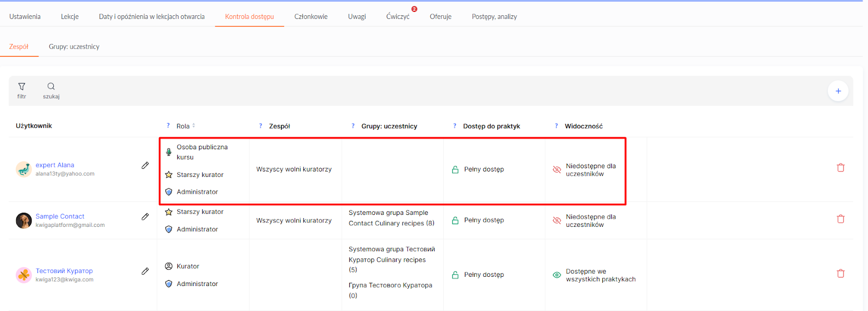Click microphone icon beside Osoba publiczna kursu

point(169,152)
